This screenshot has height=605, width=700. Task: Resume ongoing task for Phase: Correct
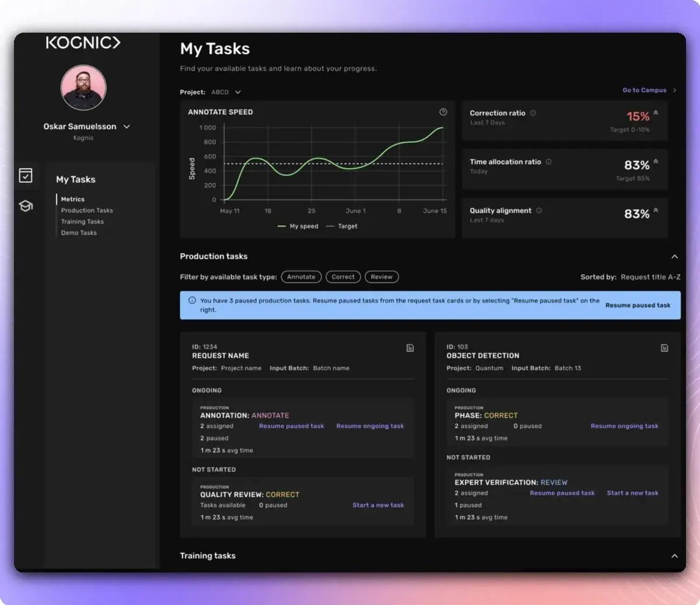click(624, 426)
